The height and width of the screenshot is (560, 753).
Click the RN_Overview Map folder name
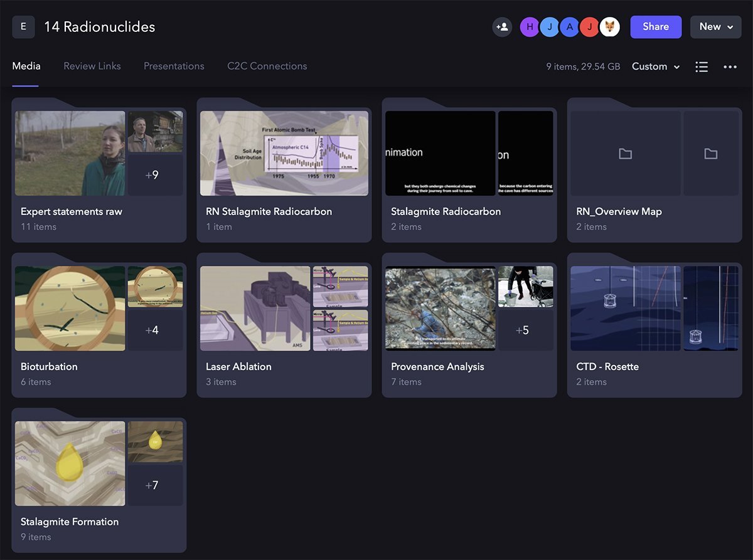coord(619,211)
